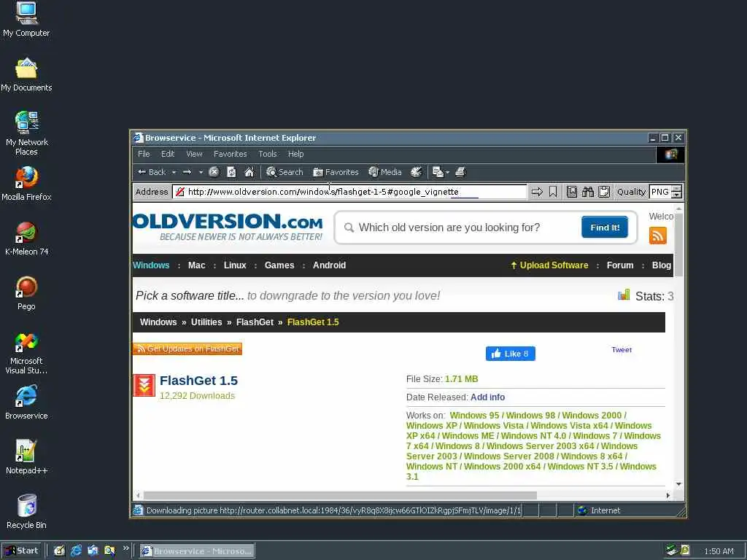Click the FlashGet red logo icon

[x=144, y=385]
